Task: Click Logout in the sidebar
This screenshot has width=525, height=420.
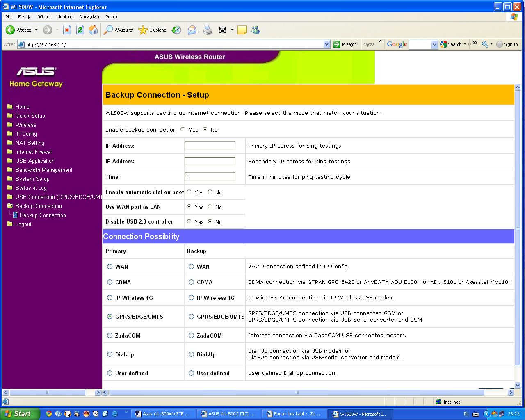Action: pos(23,224)
